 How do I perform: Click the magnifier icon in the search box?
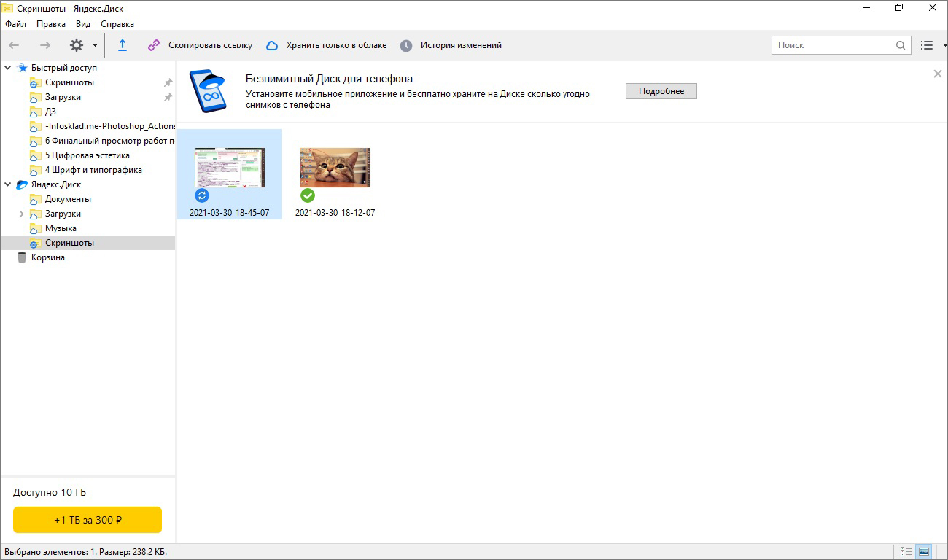pyautogui.click(x=901, y=45)
